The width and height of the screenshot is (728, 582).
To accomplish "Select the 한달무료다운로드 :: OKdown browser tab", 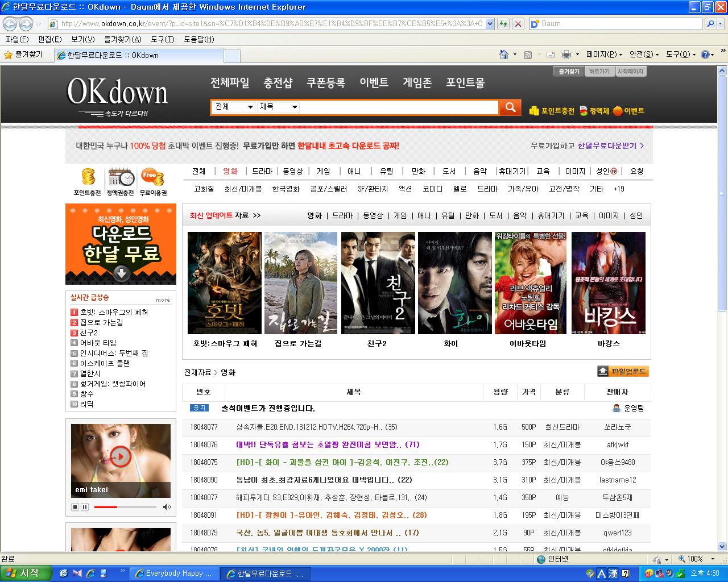I will (x=138, y=55).
